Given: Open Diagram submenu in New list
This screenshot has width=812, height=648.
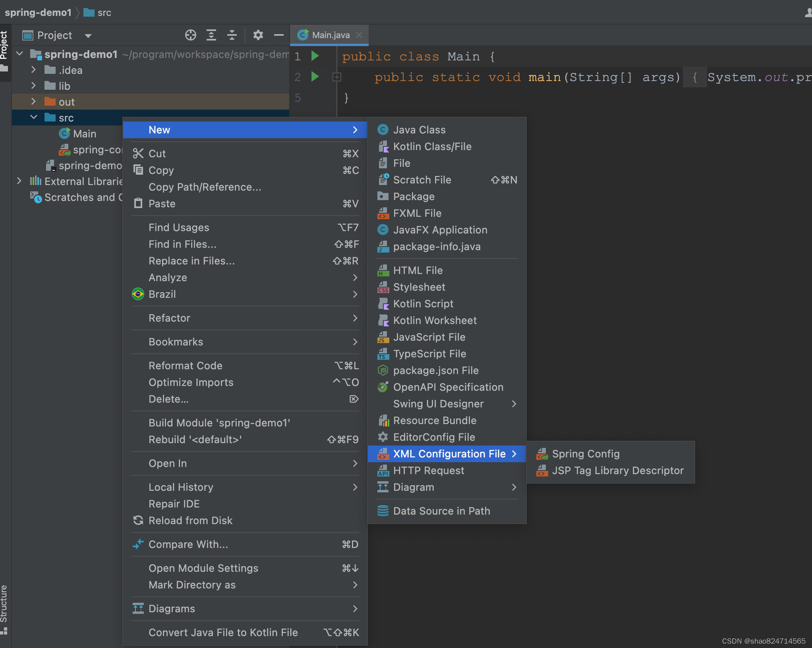Looking at the screenshot, I should (447, 487).
